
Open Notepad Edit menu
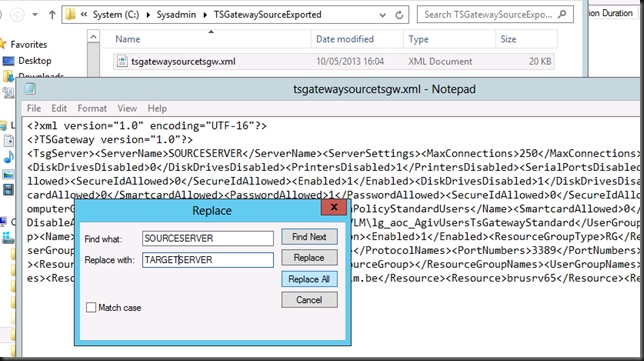click(59, 108)
